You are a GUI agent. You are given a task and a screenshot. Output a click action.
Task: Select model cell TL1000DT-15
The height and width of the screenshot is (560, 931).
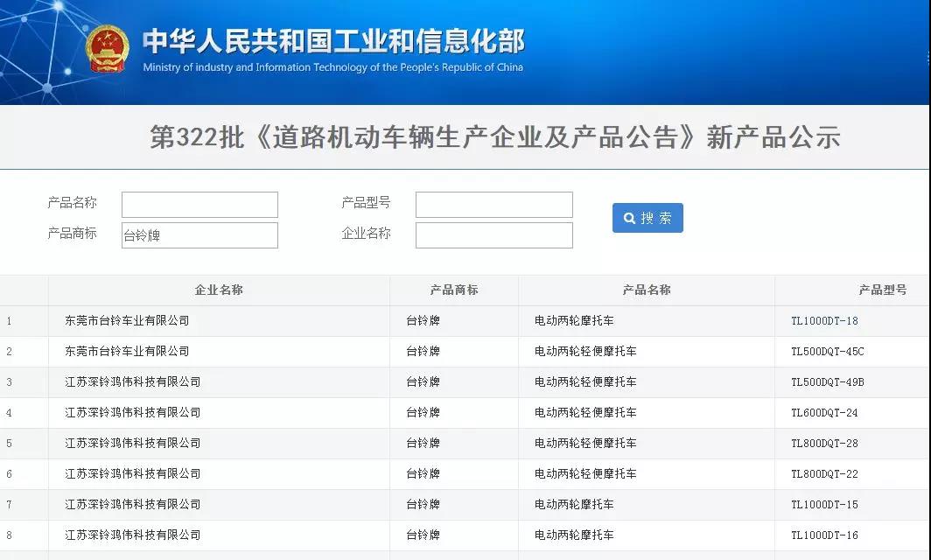[824, 504]
